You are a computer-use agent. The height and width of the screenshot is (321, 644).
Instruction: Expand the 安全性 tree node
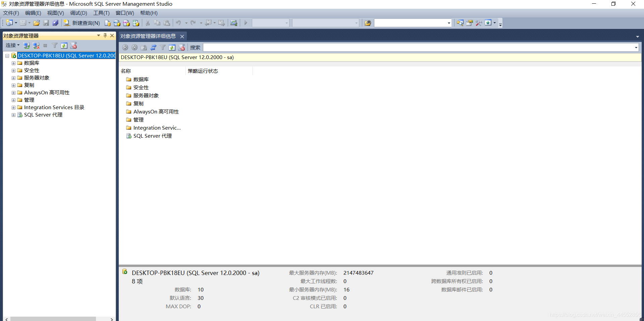click(13, 71)
